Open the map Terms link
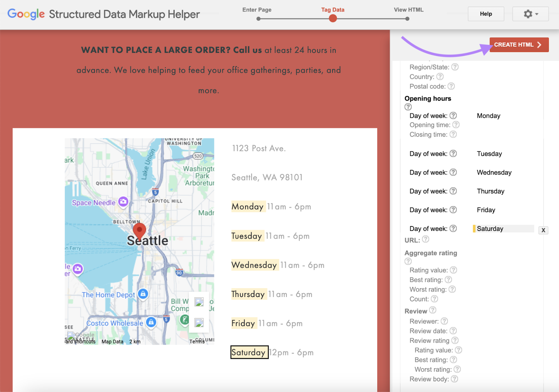Viewport: 559px width, 392px height. [197, 341]
